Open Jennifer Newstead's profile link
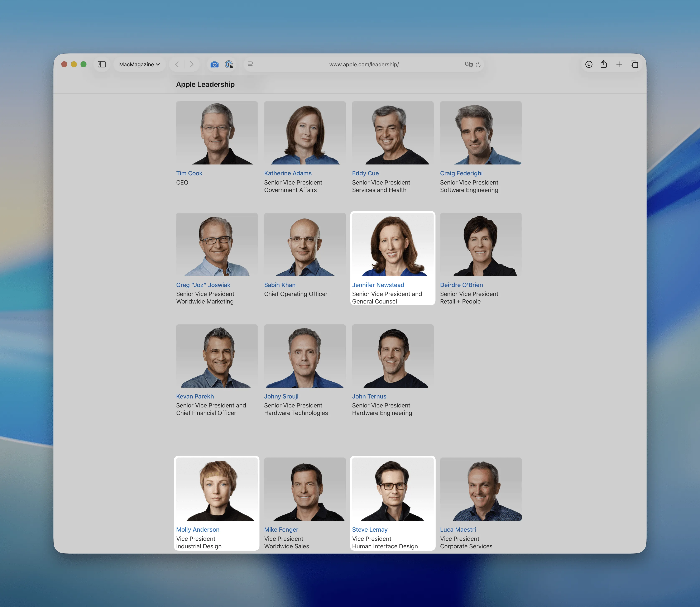 pos(378,285)
